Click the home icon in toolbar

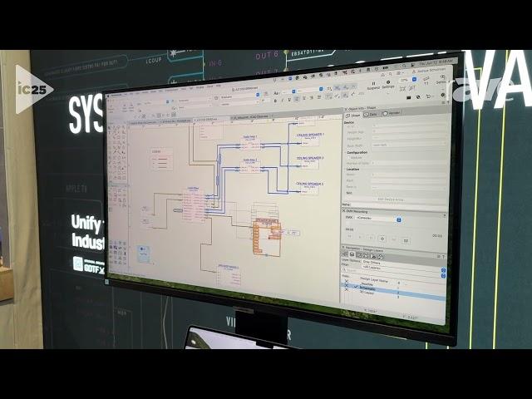(x=383, y=75)
